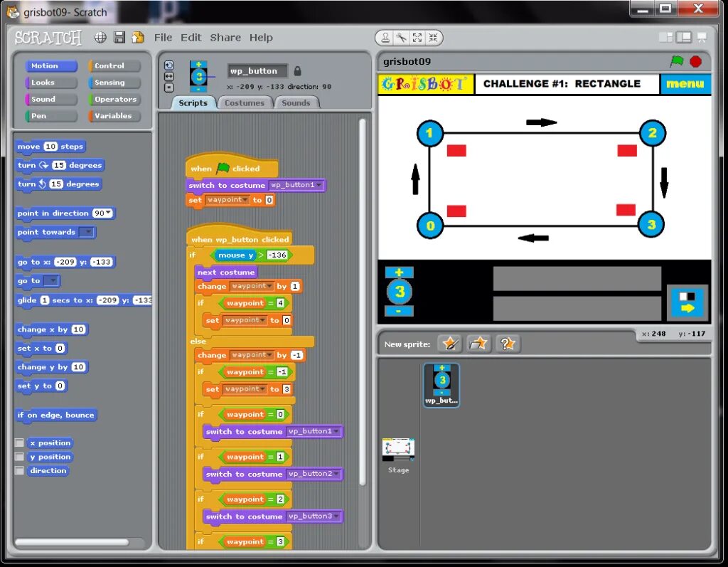The image size is (728, 567).
Task: Click the share project icon
Action: [137, 38]
